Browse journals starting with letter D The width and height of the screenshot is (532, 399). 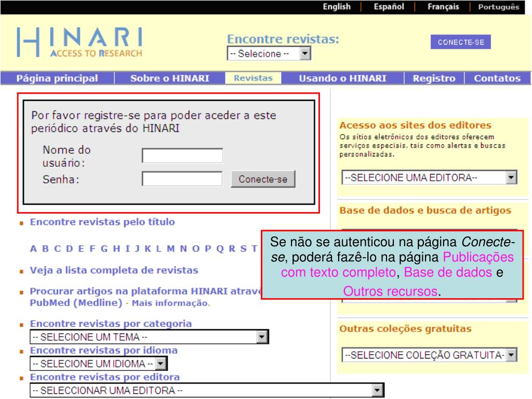(x=69, y=249)
